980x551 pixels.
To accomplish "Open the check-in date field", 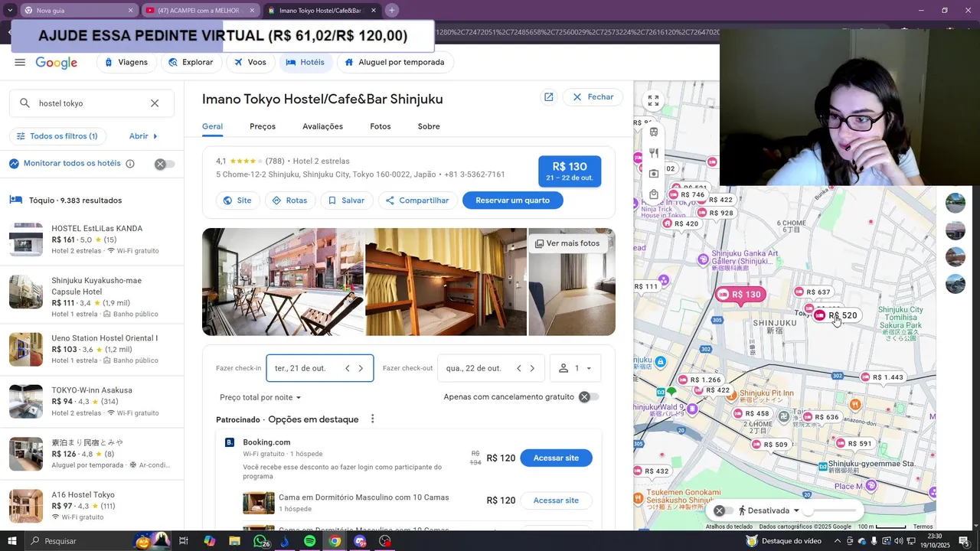I will pos(320,368).
